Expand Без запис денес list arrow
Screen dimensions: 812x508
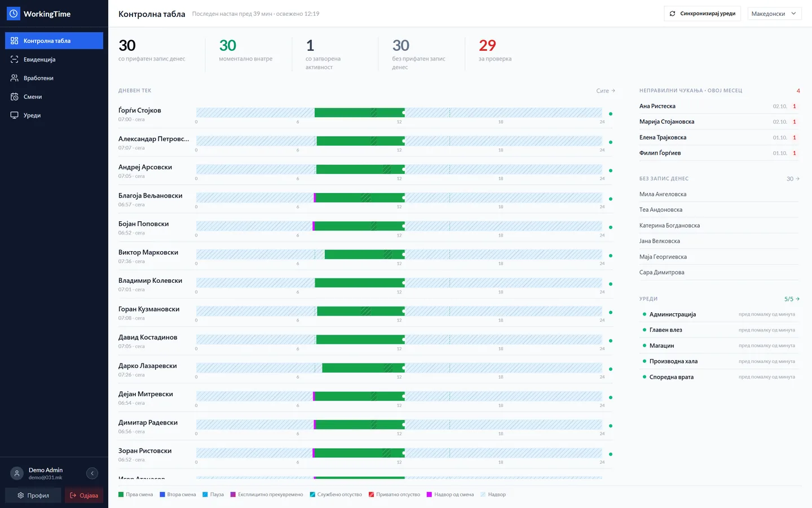tap(798, 179)
